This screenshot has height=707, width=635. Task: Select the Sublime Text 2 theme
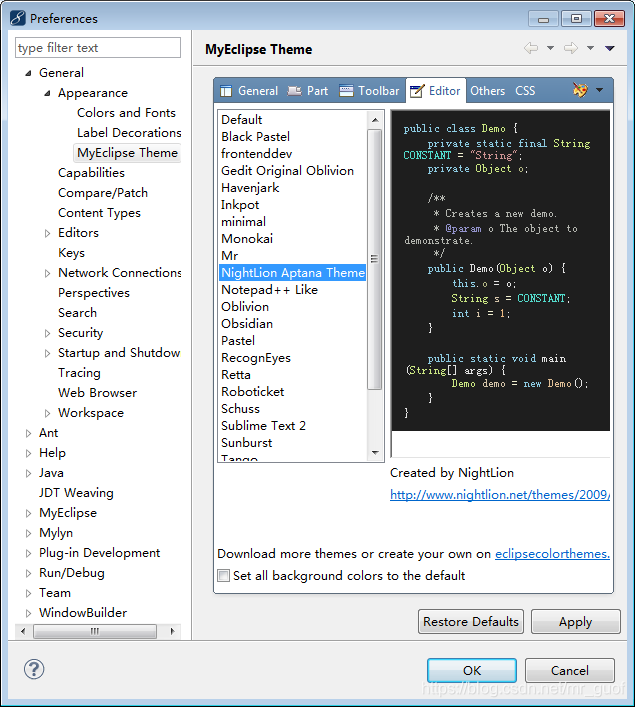263,426
